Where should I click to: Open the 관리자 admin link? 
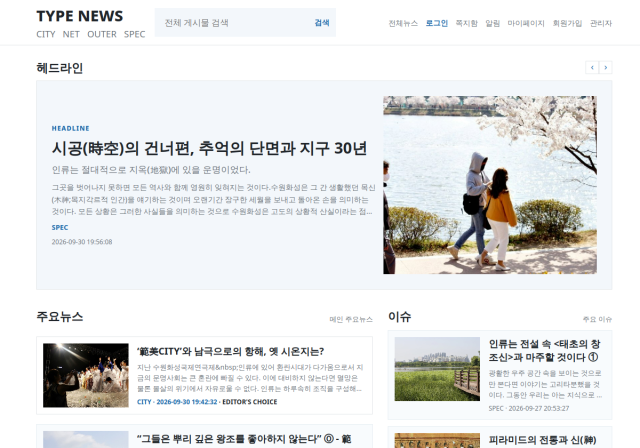601,23
